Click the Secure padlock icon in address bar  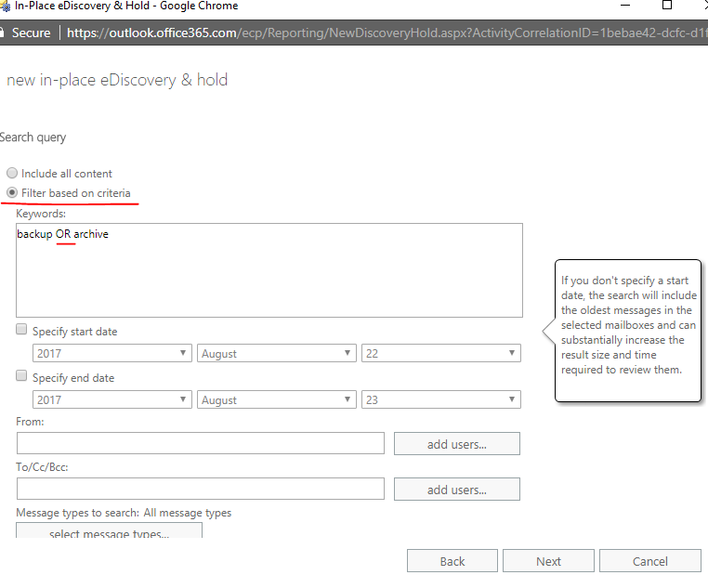point(3,33)
